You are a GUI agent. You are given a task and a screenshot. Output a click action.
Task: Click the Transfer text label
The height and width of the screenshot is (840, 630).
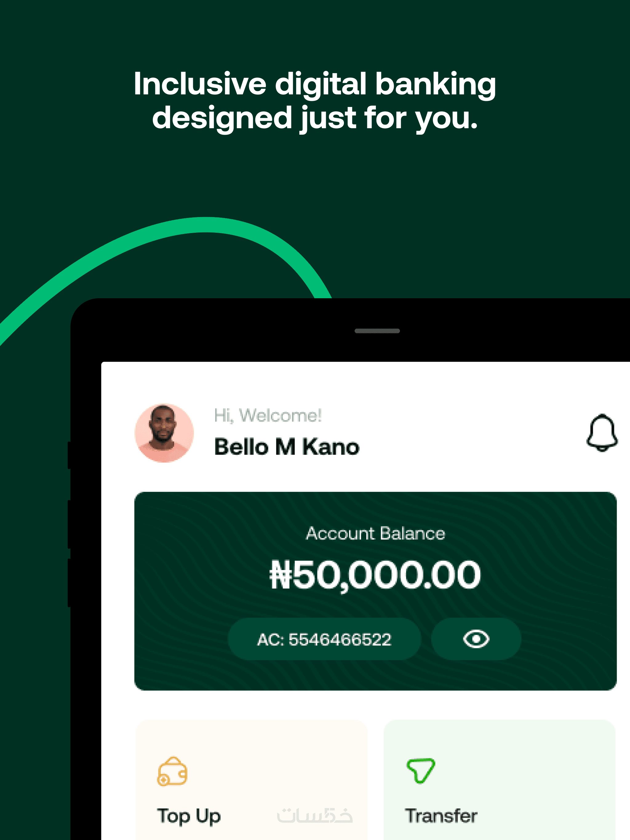[441, 816]
